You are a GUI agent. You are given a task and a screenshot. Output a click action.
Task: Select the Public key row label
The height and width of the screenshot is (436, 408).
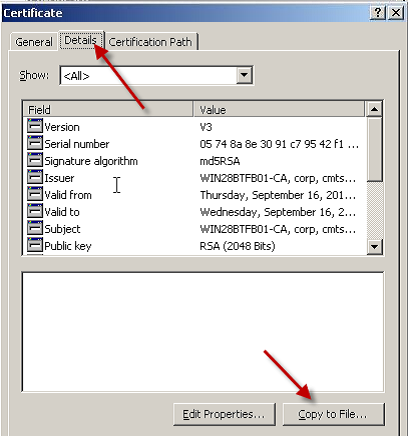pos(68,246)
